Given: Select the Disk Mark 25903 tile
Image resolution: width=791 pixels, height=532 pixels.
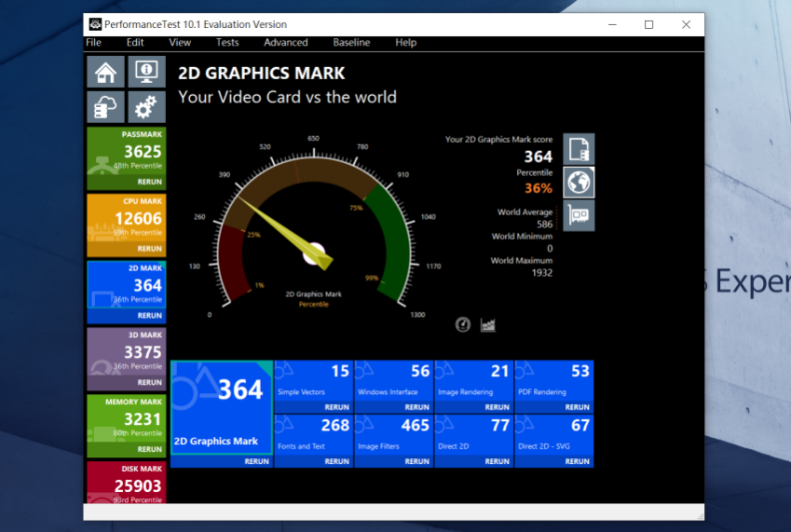Looking at the screenshot, I should click(127, 483).
